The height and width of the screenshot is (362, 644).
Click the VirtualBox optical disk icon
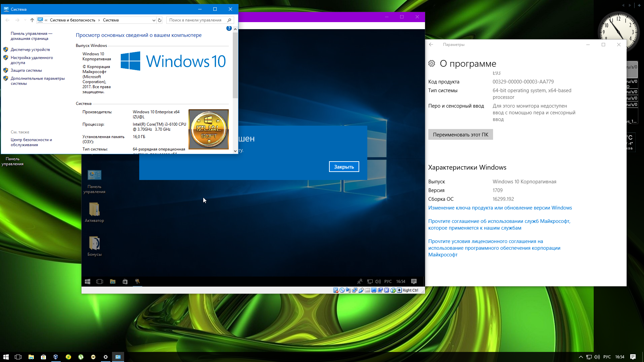[342, 290]
